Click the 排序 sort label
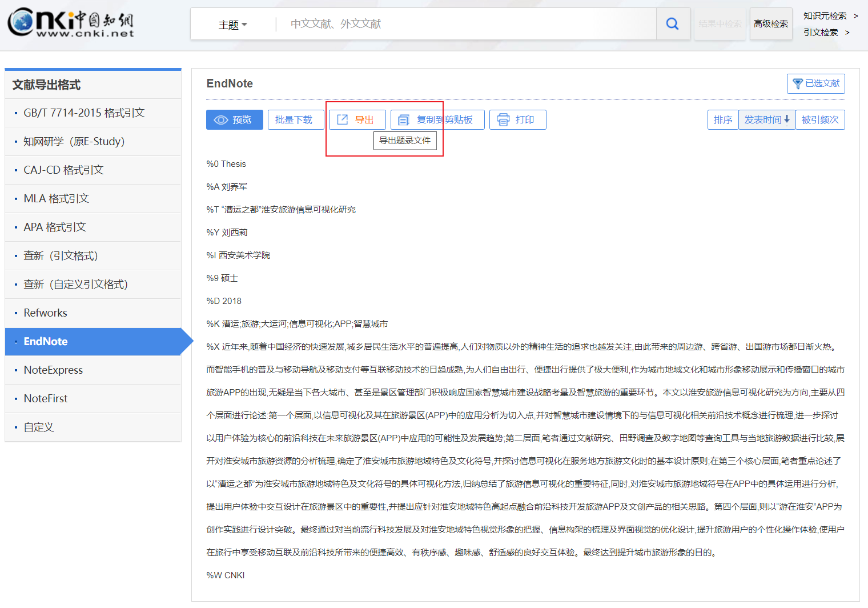 723,119
